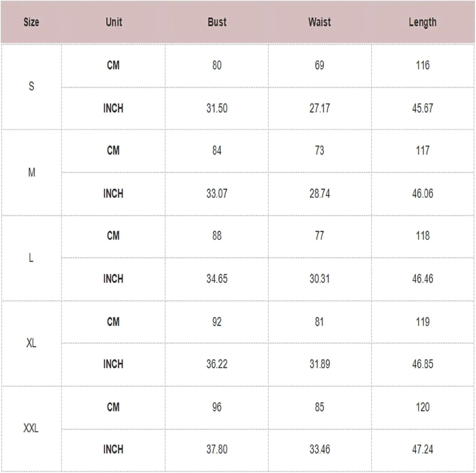Select the L size row label
The height and width of the screenshot is (473, 476).
pos(31,258)
